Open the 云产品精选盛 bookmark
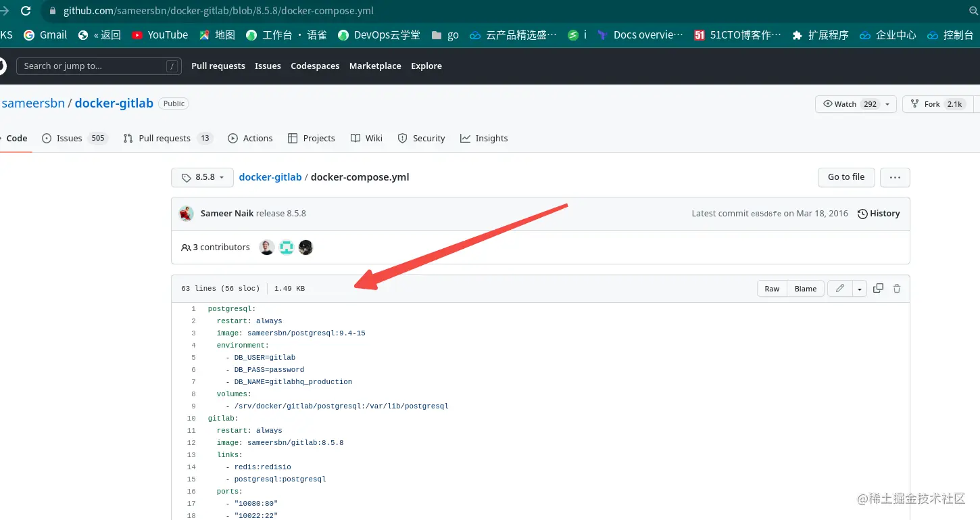Viewport: 980px width, 520px height. (514, 35)
